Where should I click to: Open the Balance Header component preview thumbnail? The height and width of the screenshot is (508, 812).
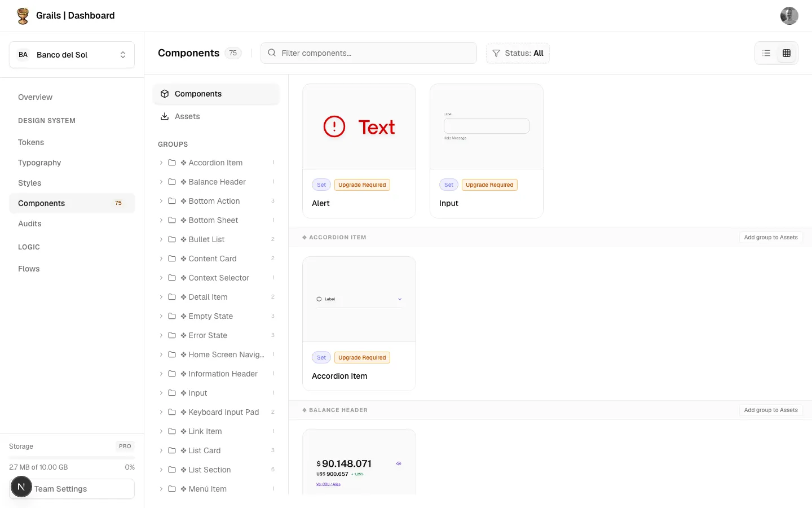[359, 462]
